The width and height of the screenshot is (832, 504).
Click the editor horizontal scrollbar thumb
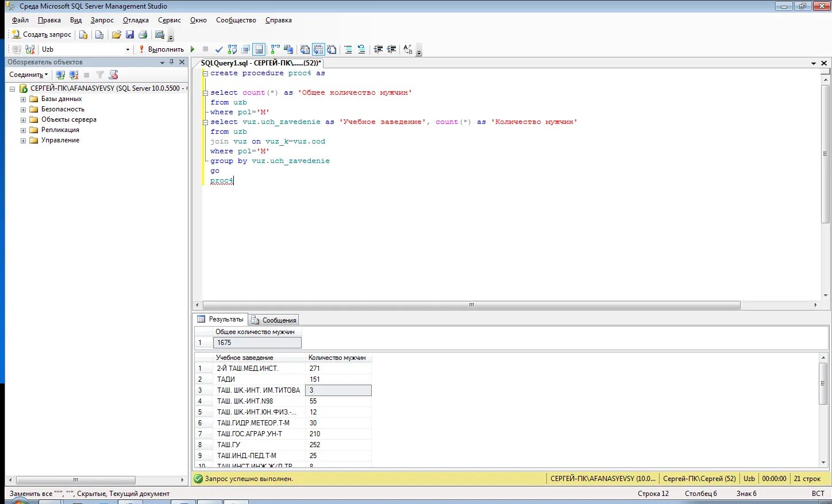[x=472, y=305]
